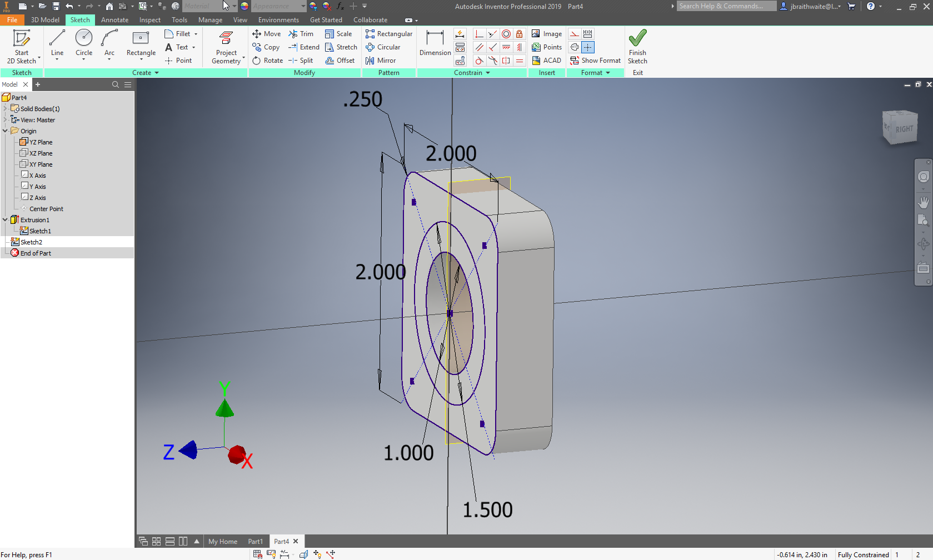Open the Appearance color wheel swatch
This screenshot has width=933, height=560.
click(x=245, y=6)
